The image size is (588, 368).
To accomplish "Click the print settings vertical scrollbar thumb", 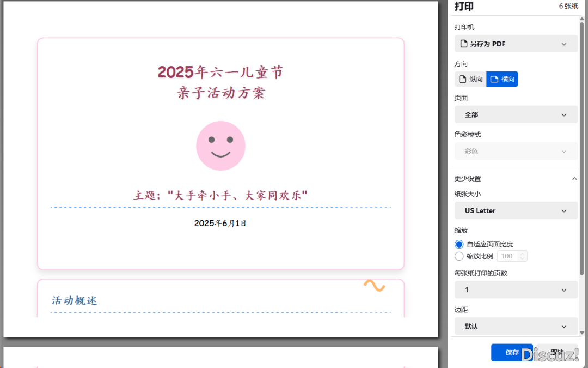I will pyautogui.click(x=582, y=147).
